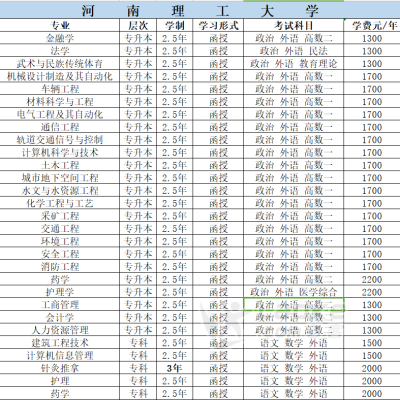Click the 1300 fee in 法学 row

click(x=372, y=51)
